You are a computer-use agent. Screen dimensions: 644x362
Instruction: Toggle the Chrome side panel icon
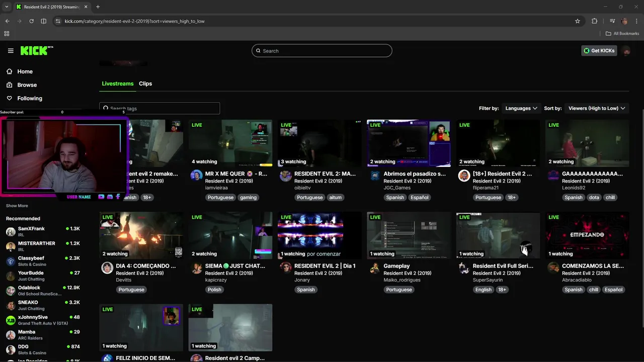click(x=43, y=21)
